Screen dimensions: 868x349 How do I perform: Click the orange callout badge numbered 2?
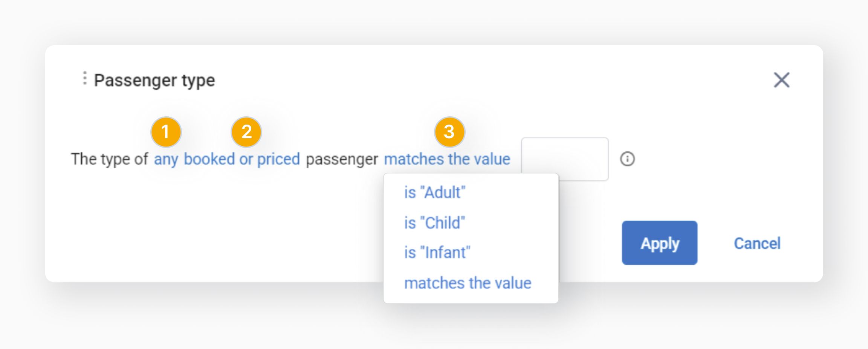click(247, 132)
